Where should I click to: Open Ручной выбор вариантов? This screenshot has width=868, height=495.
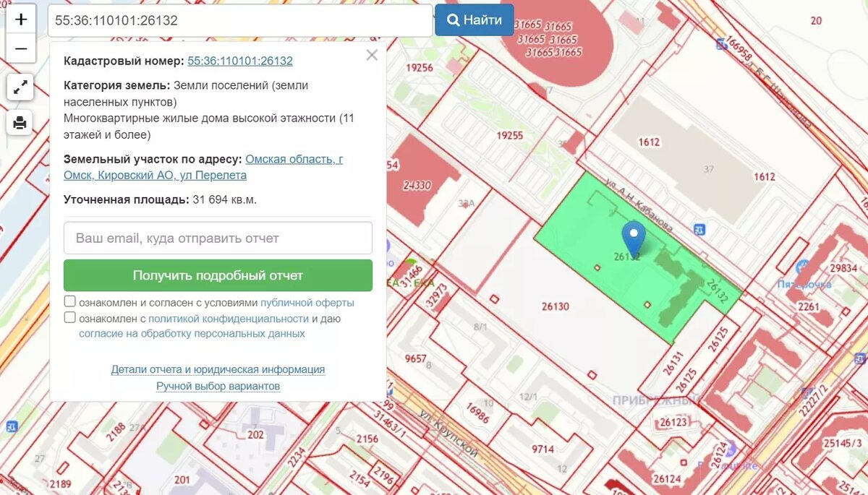(218, 386)
